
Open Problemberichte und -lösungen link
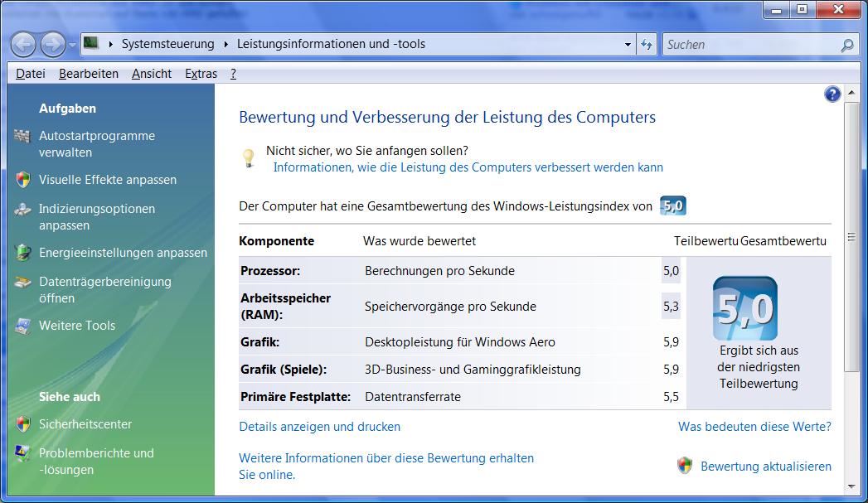[96, 462]
